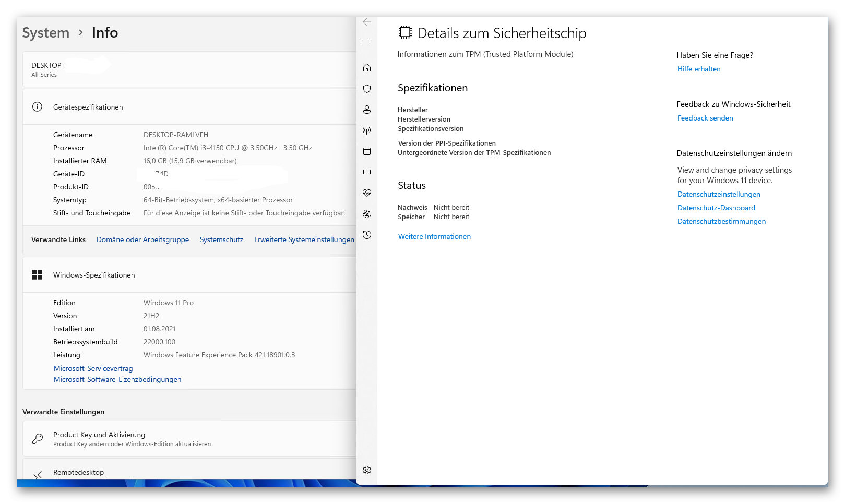Select the Systemtyp 64-Bit-Betriebssystem value
This screenshot has height=504, width=845.
[x=218, y=200]
